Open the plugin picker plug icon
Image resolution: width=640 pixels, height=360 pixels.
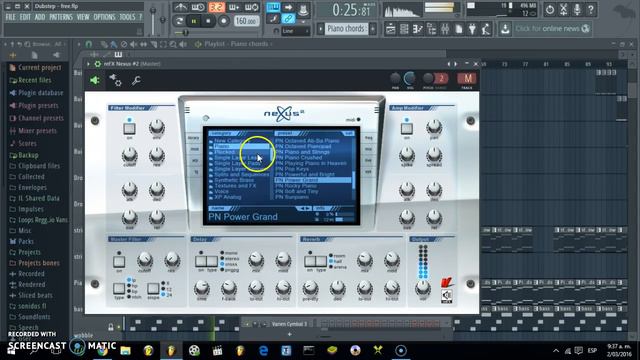pos(472,29)
